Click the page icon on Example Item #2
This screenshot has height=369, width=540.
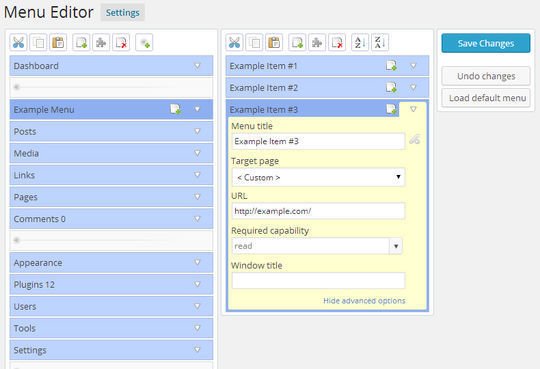point(391,88)
